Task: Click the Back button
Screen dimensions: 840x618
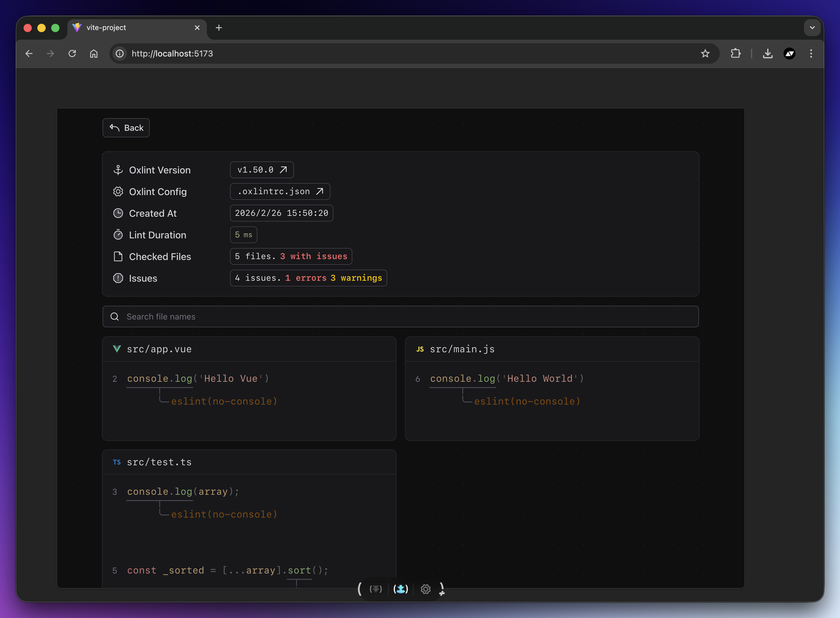Action: 126,128
